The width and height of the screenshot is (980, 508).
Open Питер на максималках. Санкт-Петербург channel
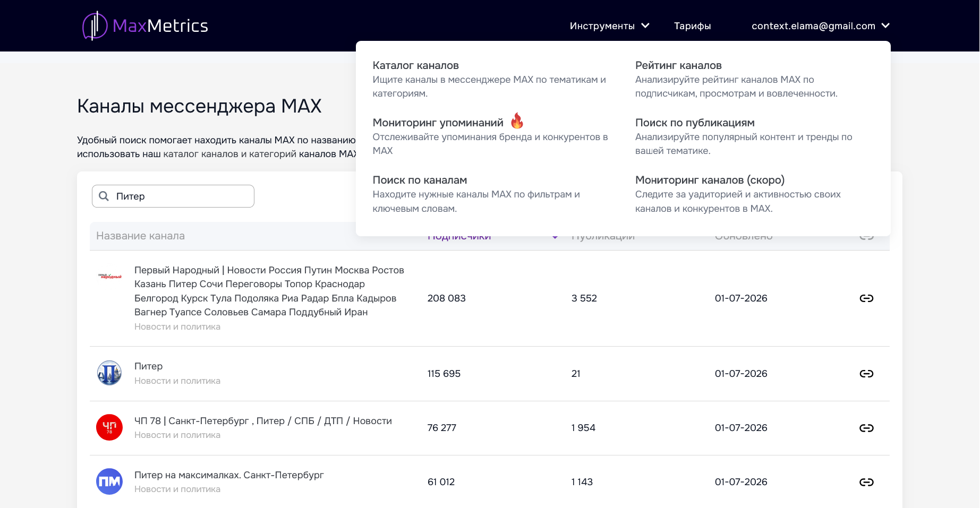click(229, 475)
